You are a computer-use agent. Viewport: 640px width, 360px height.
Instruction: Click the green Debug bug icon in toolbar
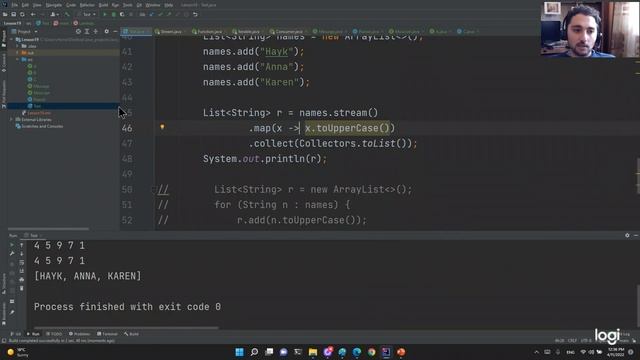pos(113,14)
